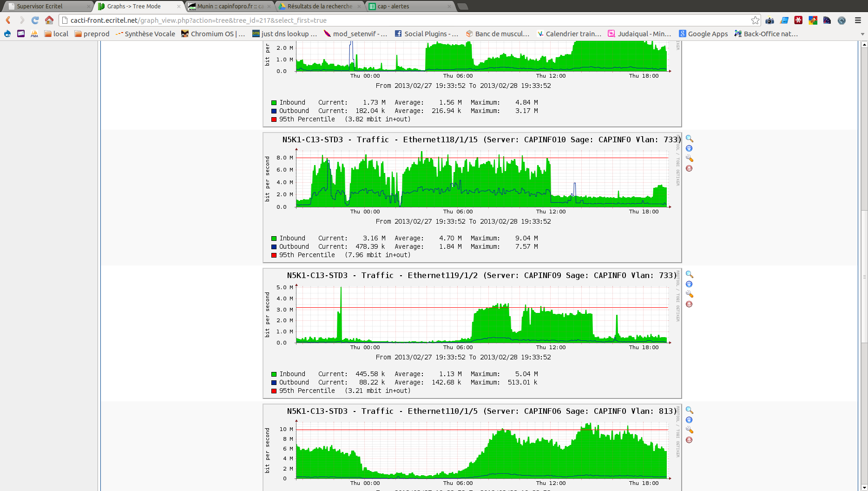Click the blue down-arrow icon beside the CAPINFO9 graph
Viewport: 868px width, 491px height.
[x=689, y=284]
